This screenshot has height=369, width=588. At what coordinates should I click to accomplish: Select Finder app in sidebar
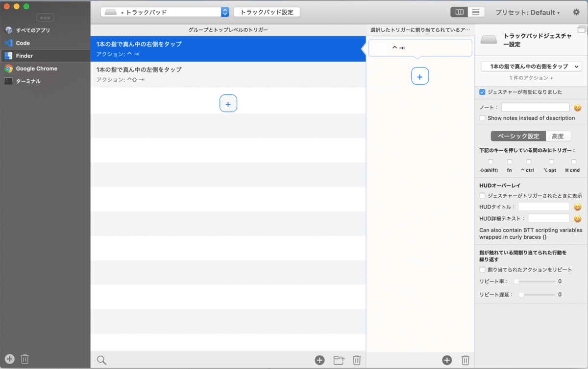click(45, 56)
